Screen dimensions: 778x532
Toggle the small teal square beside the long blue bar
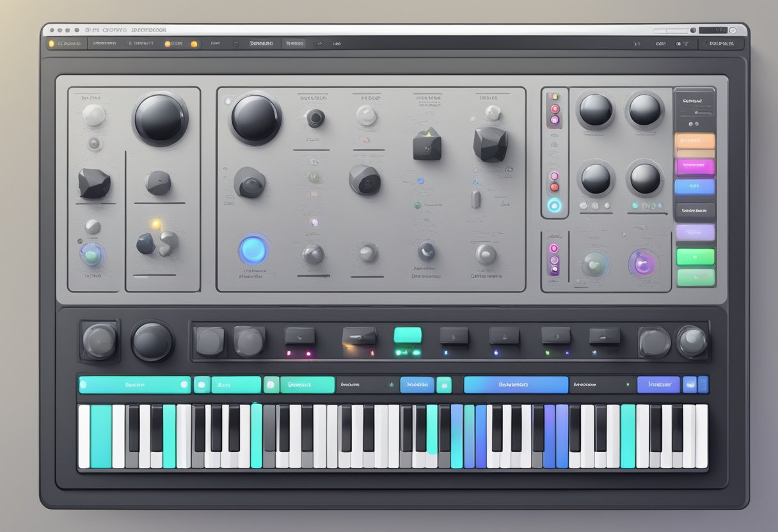[443, 384]
